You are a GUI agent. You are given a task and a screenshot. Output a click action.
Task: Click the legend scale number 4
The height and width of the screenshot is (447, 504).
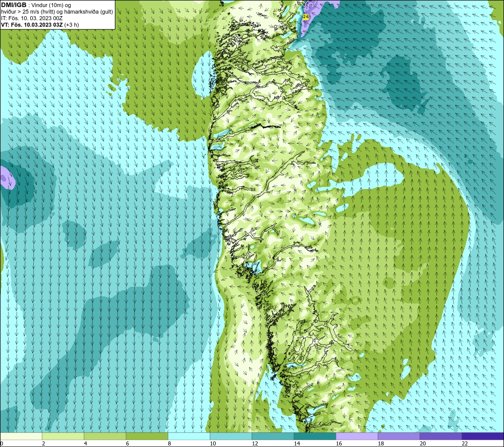point(86,443)
